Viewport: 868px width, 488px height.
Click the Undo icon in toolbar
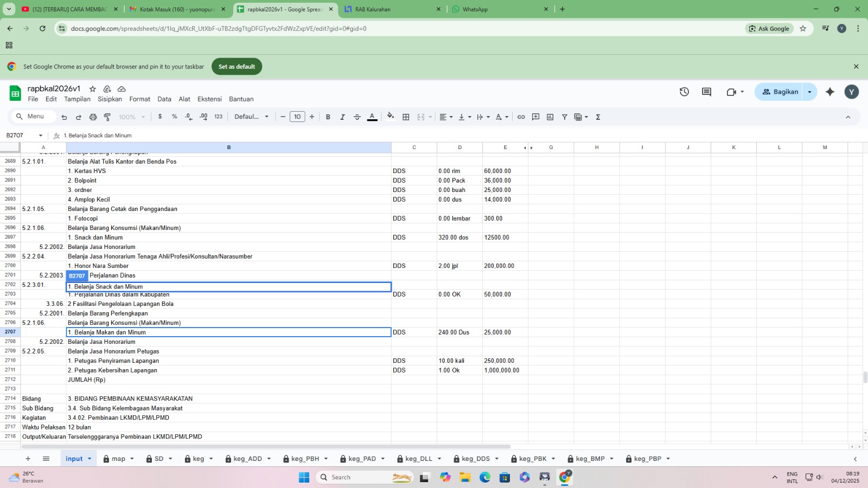click(64, 117)
